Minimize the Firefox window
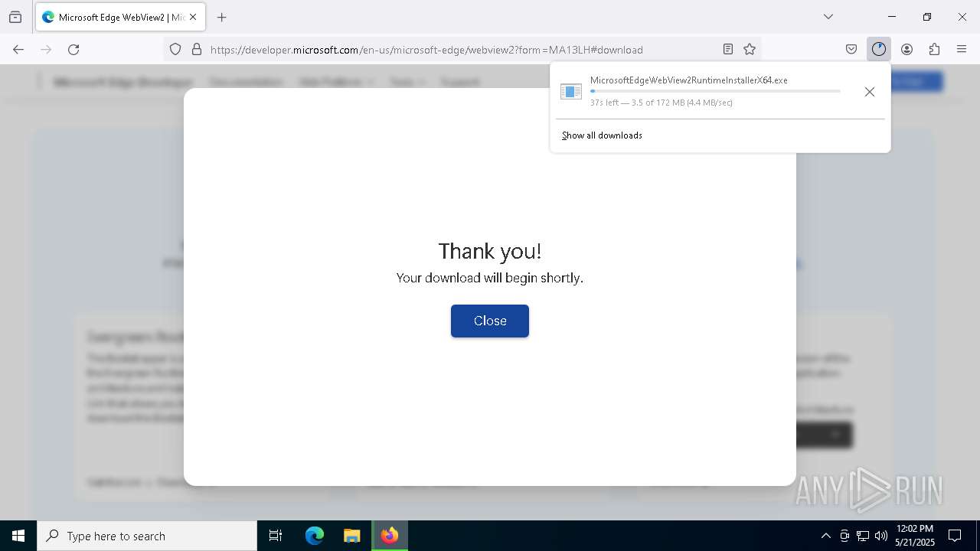The height and width of the screenshot is (551, 980). pos(891,17)
